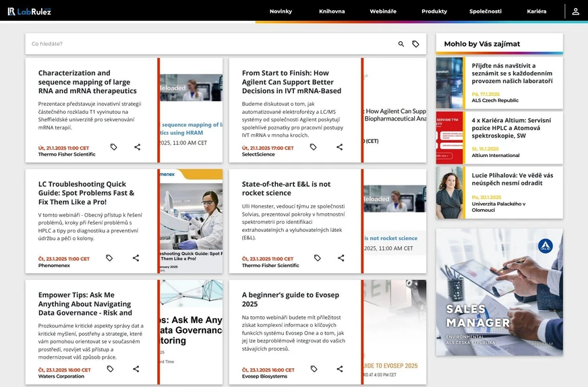Open the Empower Tips webinar thumbnail
This screenshot has width=588, height=387.
pyautogui.click(x=192, y=332)
